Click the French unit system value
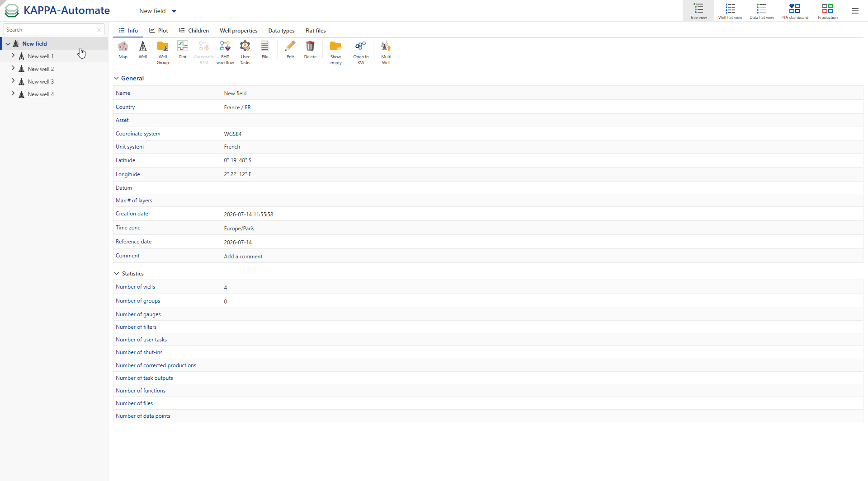The height and width of the screenshot is (481, 868). pos(232,147)
